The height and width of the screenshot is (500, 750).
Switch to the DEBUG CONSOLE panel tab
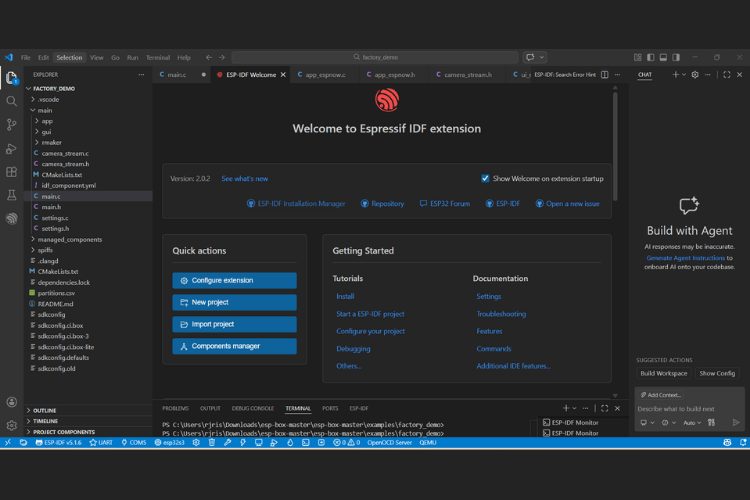[253, 408]
